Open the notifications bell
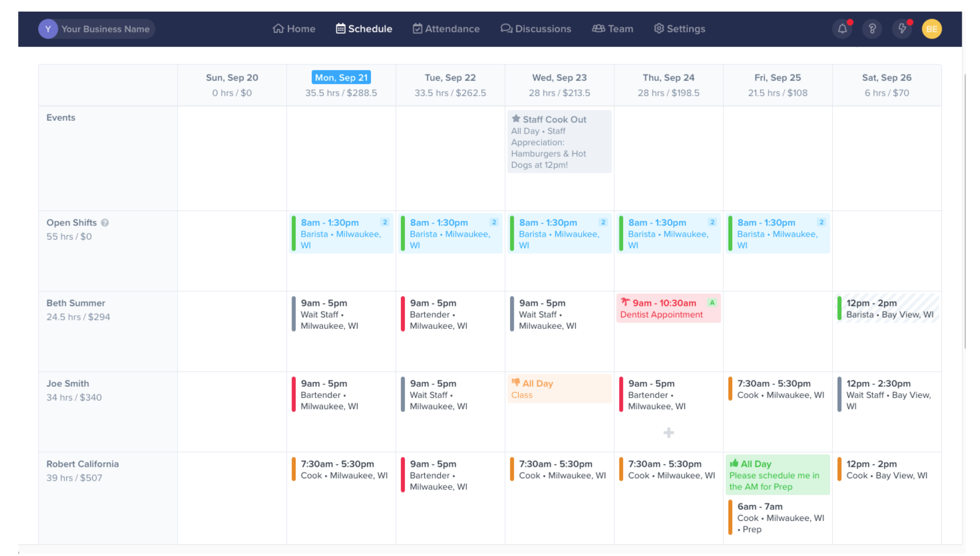This screenshot has height=556, width=980. tap(842, 29)
